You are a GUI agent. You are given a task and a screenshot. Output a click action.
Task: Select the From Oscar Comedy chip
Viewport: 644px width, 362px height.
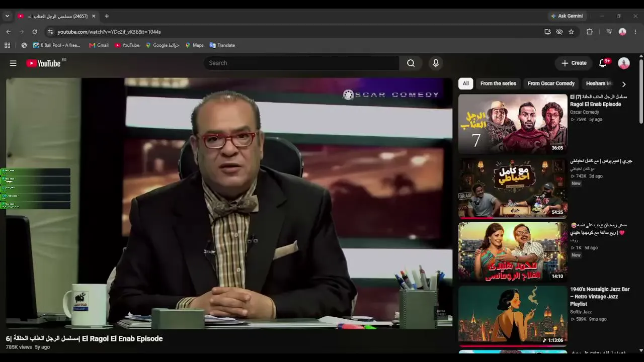point(551,83)
